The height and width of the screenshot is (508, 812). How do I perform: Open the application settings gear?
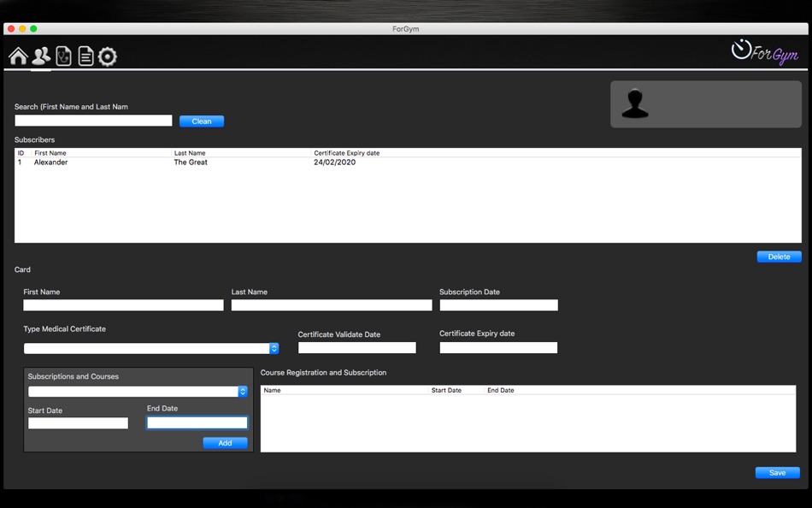coord(107,56)
